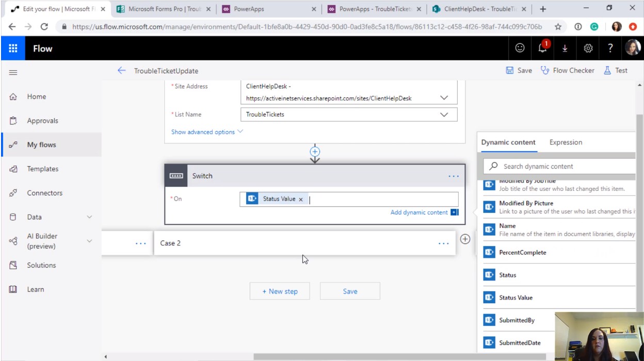
Task: Select PercentComplete dynamic content item
Action: pos(559,252)
